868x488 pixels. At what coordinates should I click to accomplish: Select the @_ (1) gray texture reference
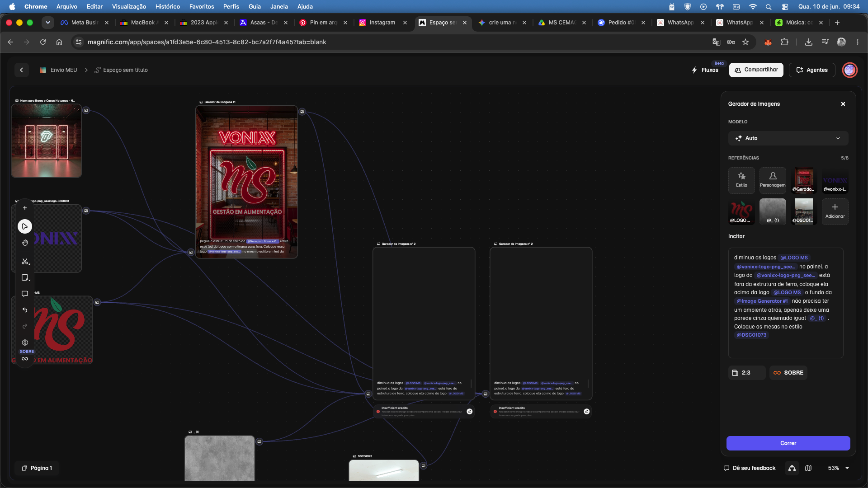[x=773, y=211]
